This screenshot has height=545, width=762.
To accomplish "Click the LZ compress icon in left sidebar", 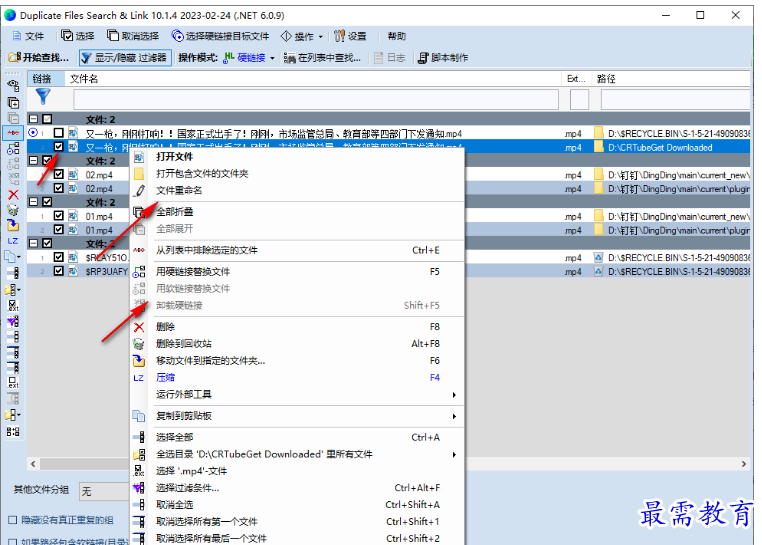I will point(13,241).
